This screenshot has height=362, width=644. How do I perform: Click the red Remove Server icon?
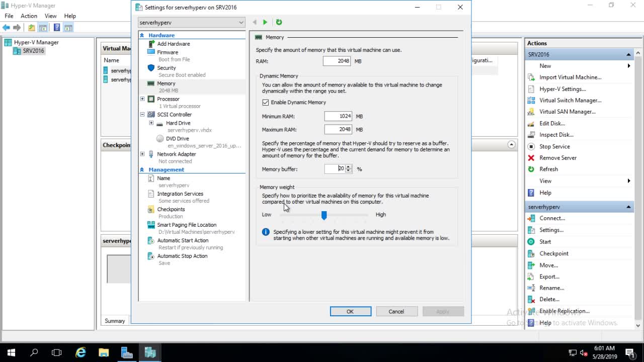coord(531,158)
